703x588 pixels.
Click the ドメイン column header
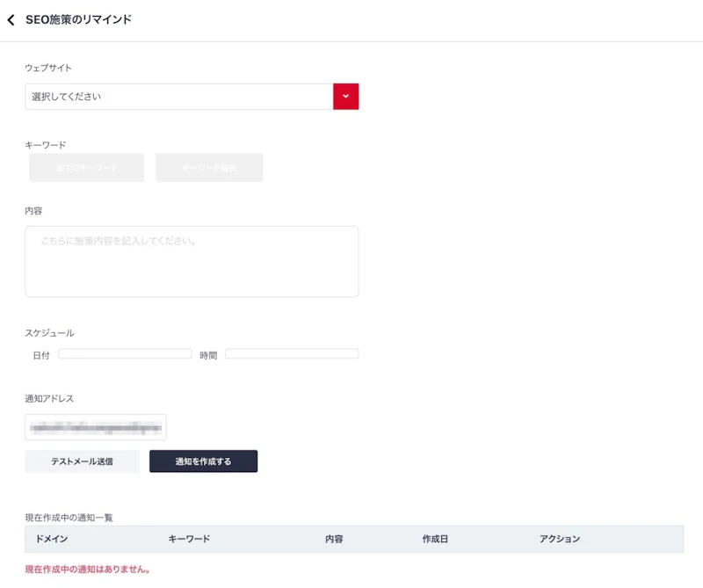coord(50,539)
